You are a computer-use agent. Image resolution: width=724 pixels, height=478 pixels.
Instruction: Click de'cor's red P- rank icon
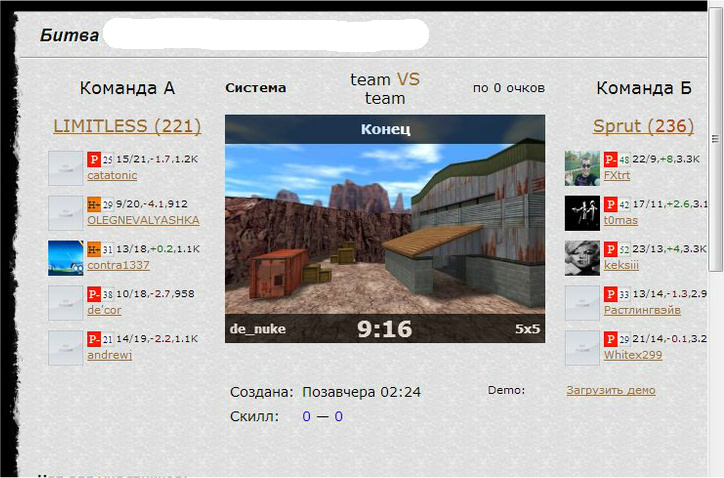point(94,294)
